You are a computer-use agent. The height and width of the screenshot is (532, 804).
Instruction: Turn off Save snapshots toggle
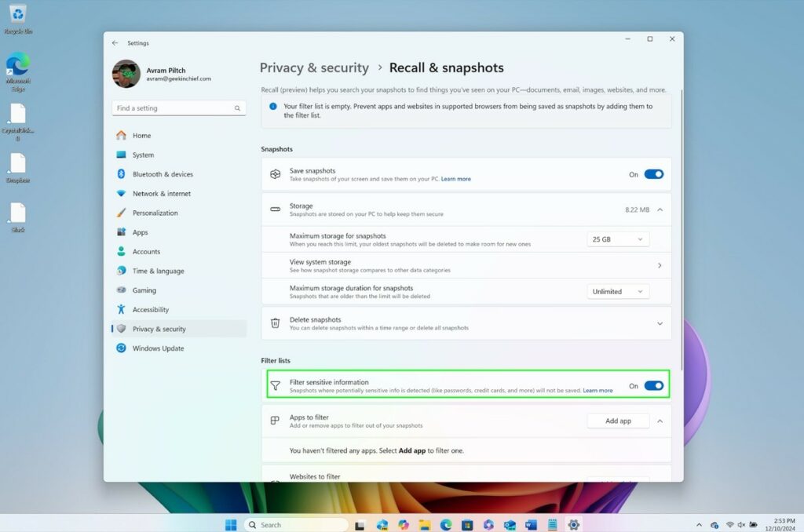(653, 174)
